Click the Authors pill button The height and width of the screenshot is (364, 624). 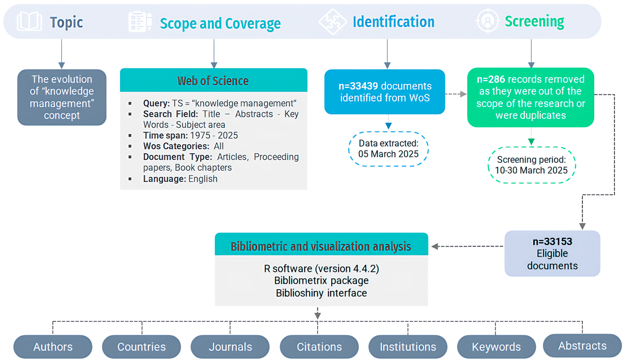(x=53, y=347)
